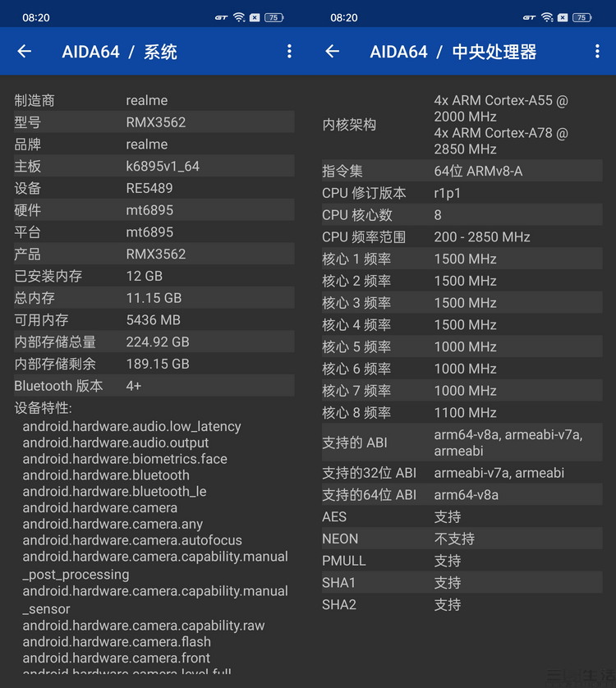Image resolution: width=616 pixels, height=688 pixels.
Task: Select the 可用内存 5436 MB row
Action: coord(154,319)
